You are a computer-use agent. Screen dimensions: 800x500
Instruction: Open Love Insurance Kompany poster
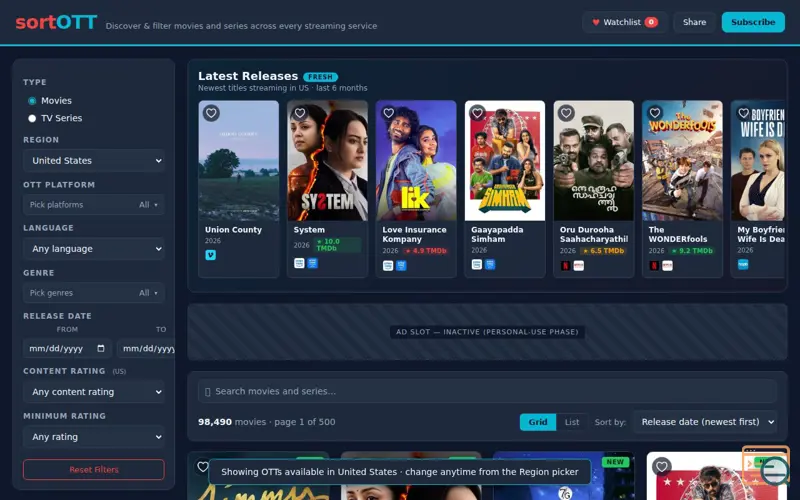click(x=416, y=161)
